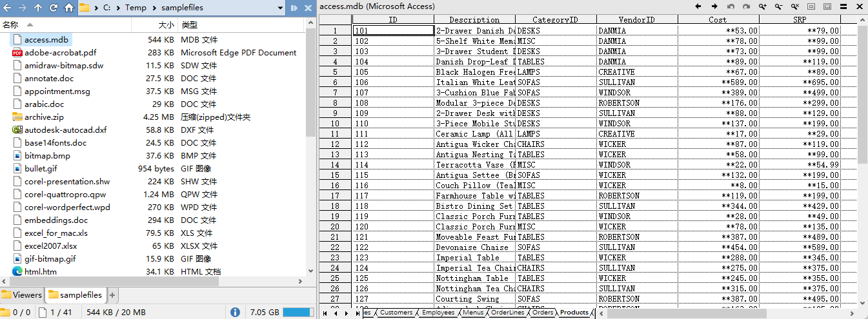868x319 pixels.
Task: Select the samplefiles folder tab
Action: point(76,295)
